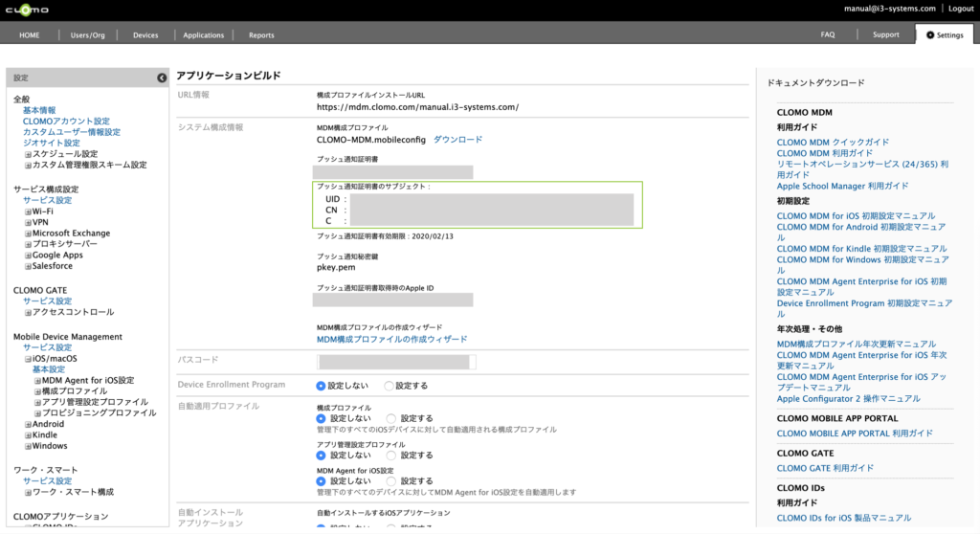Collapse the settings sidebar arrow icon
The width and height of the screenshot is (980, 534).
pyautogui.click(x=162, y=78)
